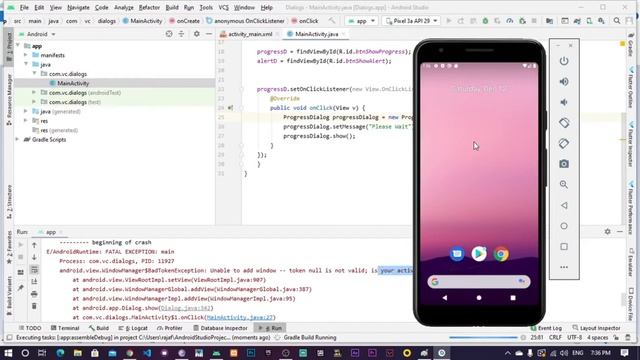Open the Database Inspector tool window
This screenshot has width=640, height=360.
(x=220, y=328)
